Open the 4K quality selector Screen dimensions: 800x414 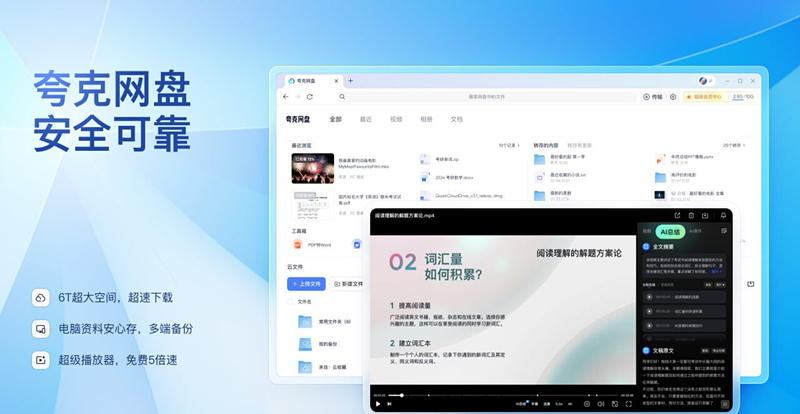pyautogui.click(x=571, y=404)
